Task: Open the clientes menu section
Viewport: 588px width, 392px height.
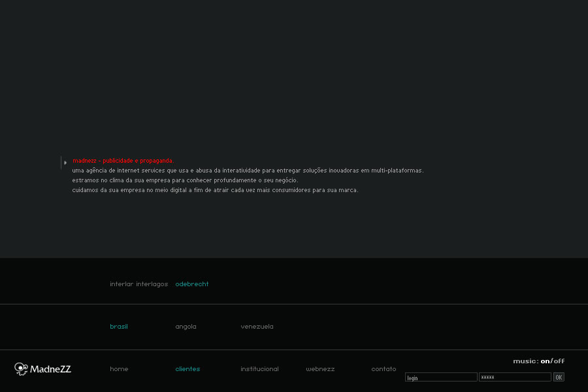Action: point(188,369)
